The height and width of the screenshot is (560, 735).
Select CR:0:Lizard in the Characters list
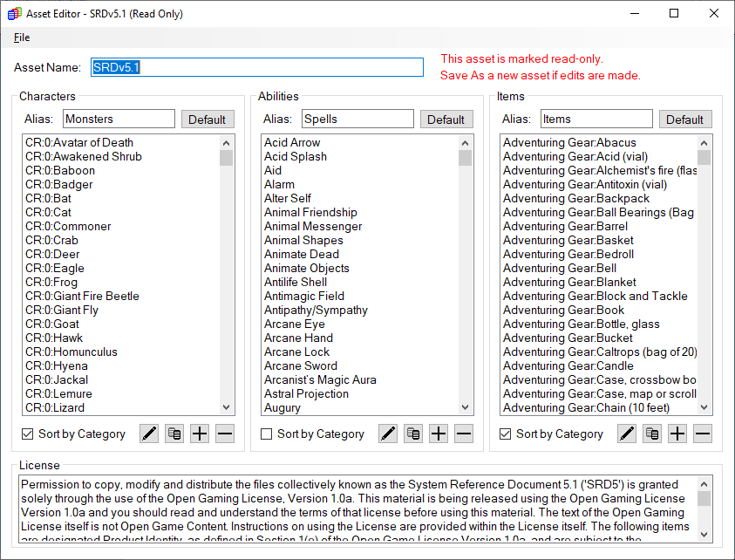[121, 408]
